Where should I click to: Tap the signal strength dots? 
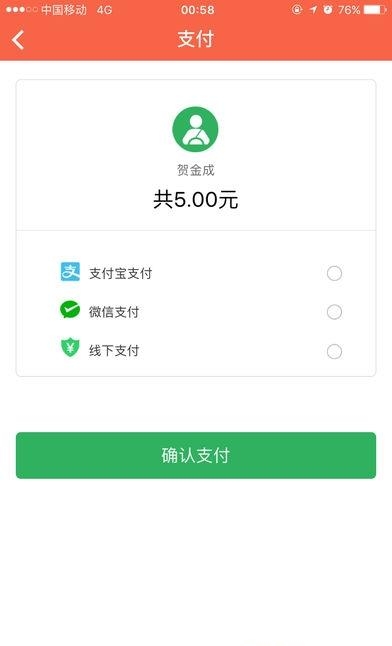tap(21, 9)
